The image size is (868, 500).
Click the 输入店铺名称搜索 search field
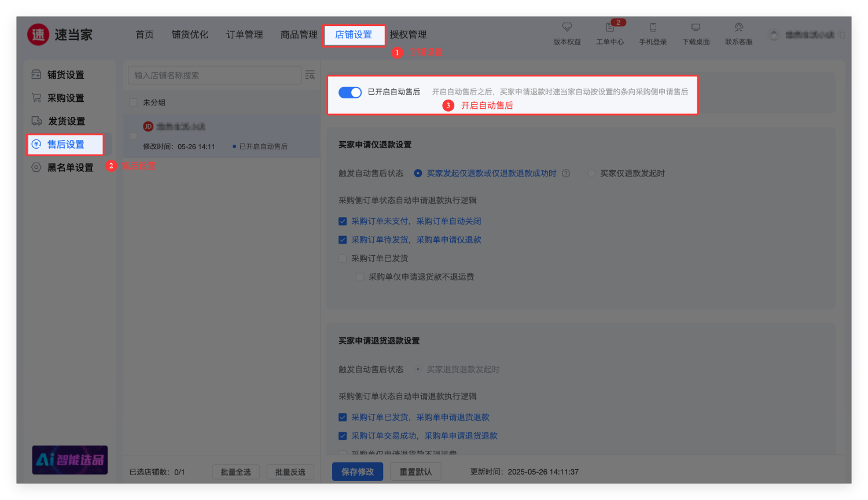[x=214, y=75]
